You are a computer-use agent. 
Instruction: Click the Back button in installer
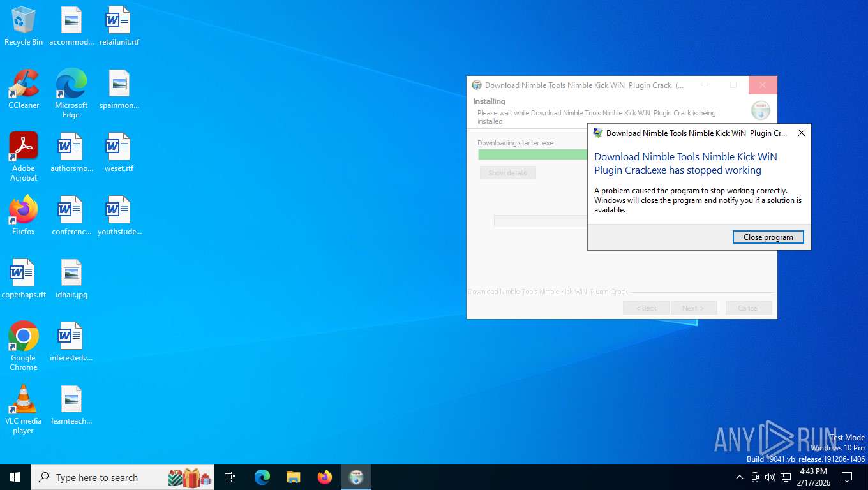pos(646,308)
